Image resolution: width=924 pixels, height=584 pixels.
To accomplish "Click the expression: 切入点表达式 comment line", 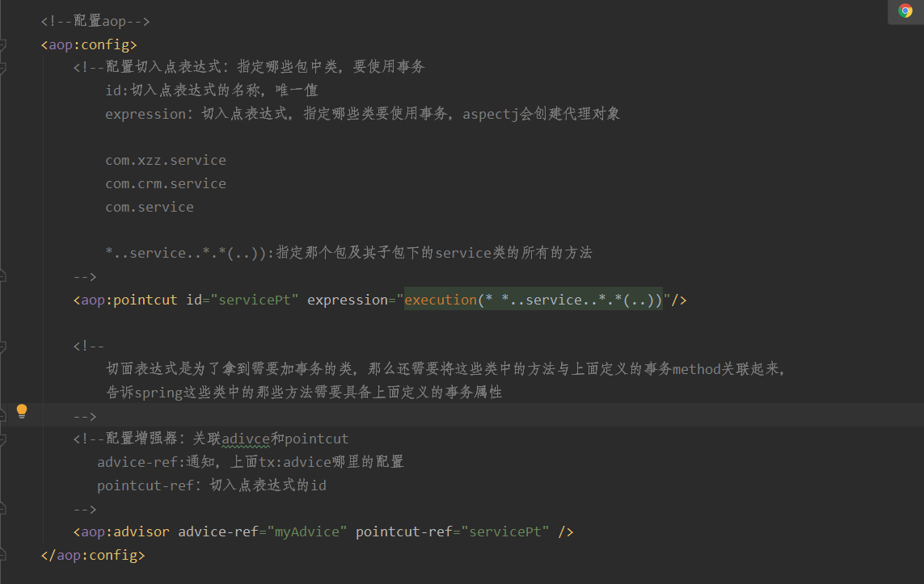I will click(362, 114).
